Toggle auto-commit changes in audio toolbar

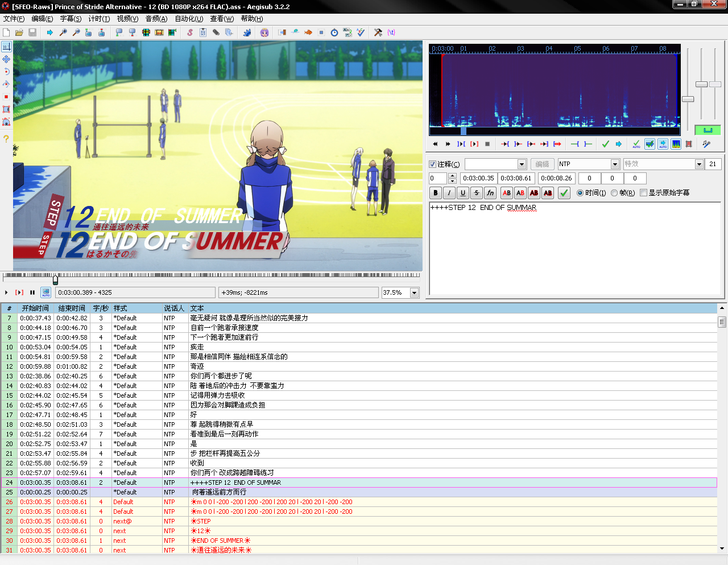[x=636, y=144]
